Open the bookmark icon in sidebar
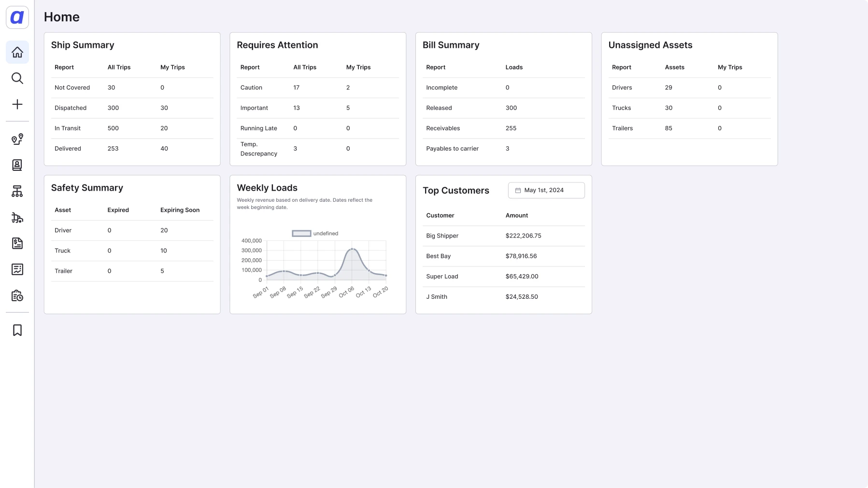 tap(17, 330)
